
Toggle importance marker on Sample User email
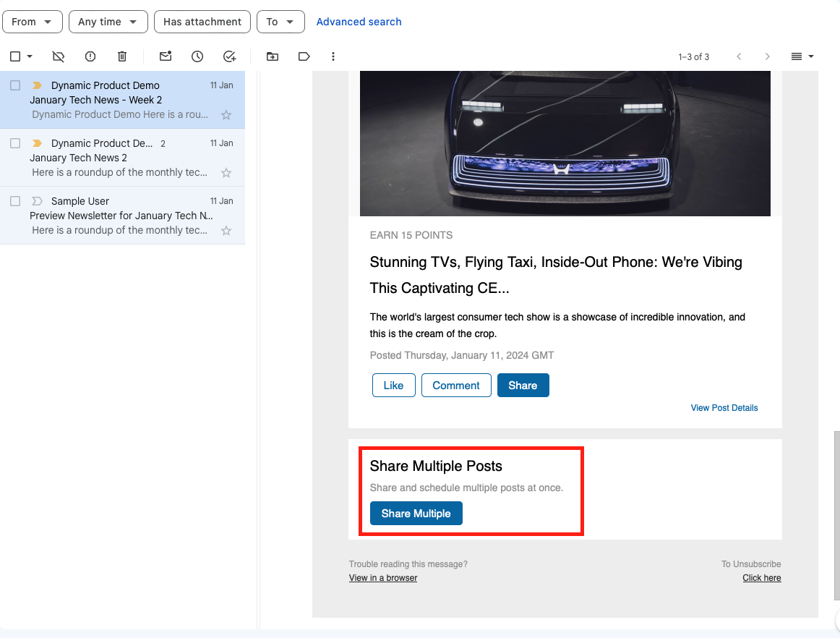click(x=37, y=201)
